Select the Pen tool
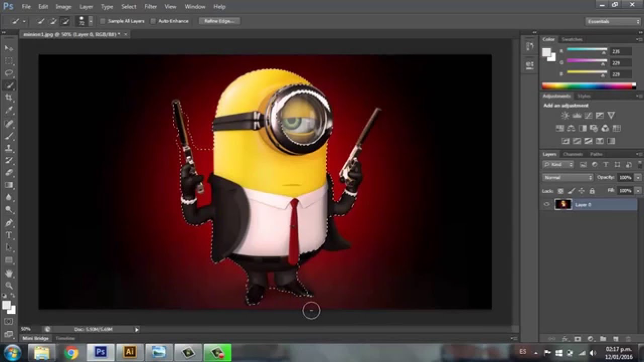644x362 pixels. (9, 223)
